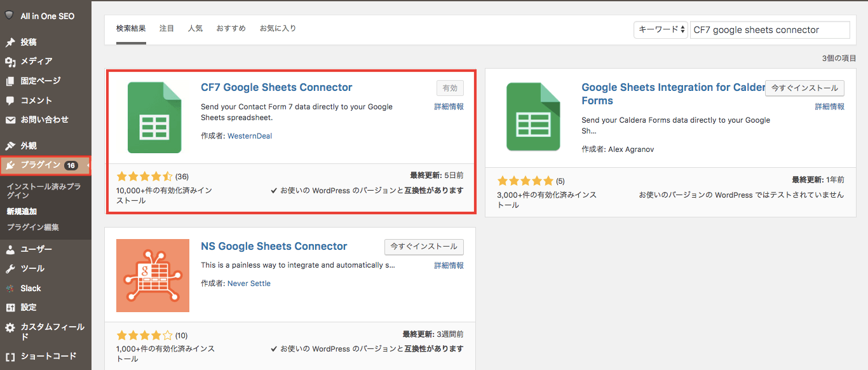Open the Slack menu icon
The image size is (868, 370).
click(x=10, y=289)
